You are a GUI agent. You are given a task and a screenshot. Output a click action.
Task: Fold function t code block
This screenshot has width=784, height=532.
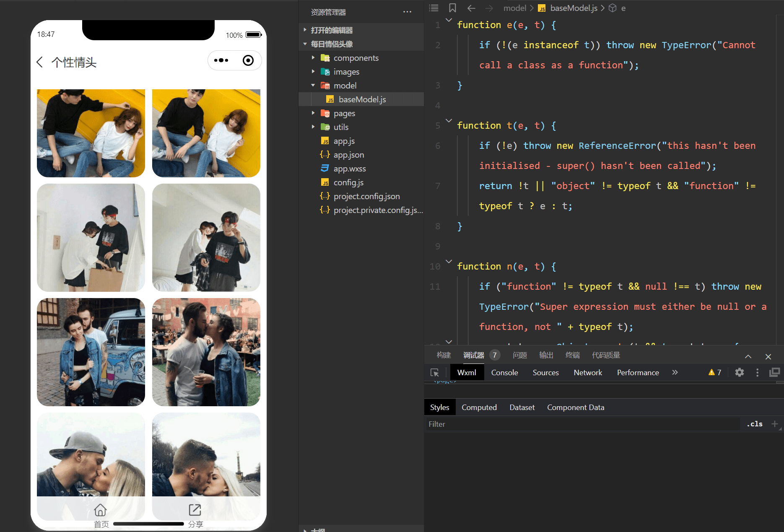tap(449, 121)
